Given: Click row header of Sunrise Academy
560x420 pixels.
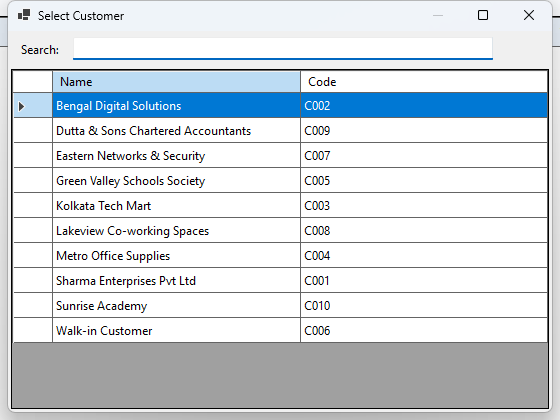Looking at the screenshot, I should (33, 306).
